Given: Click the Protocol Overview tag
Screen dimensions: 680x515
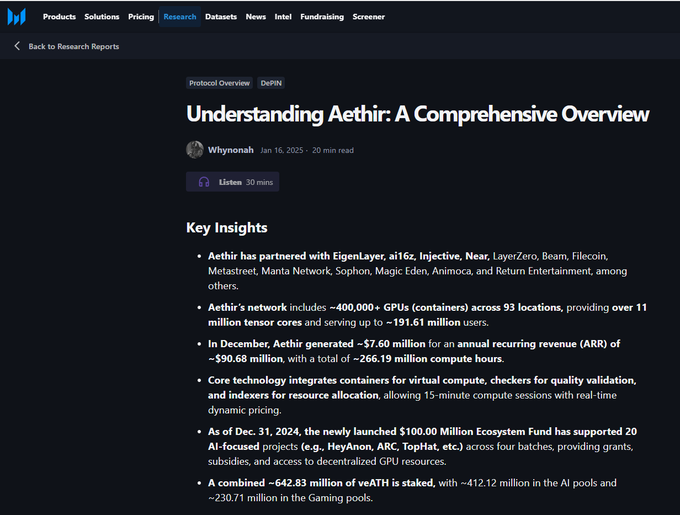Looking at the screenshot, I should pyautogui.click(x=219, y=83).
